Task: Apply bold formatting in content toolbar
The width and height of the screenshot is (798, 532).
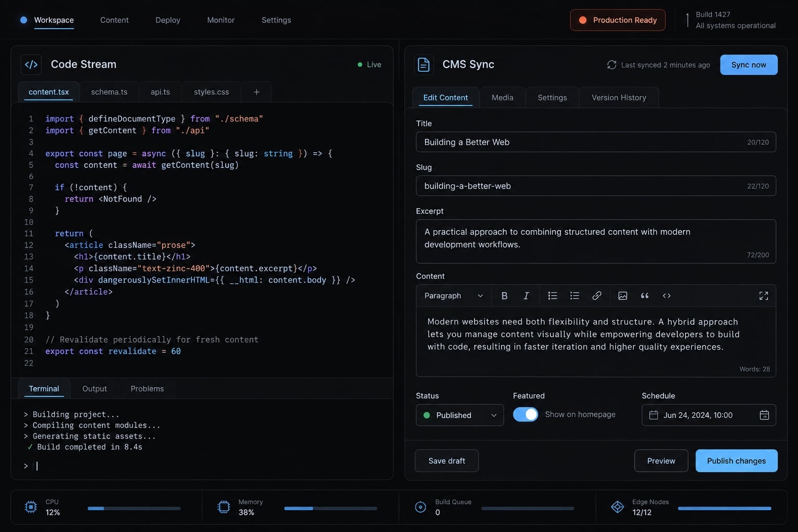Action: [504, 296]
